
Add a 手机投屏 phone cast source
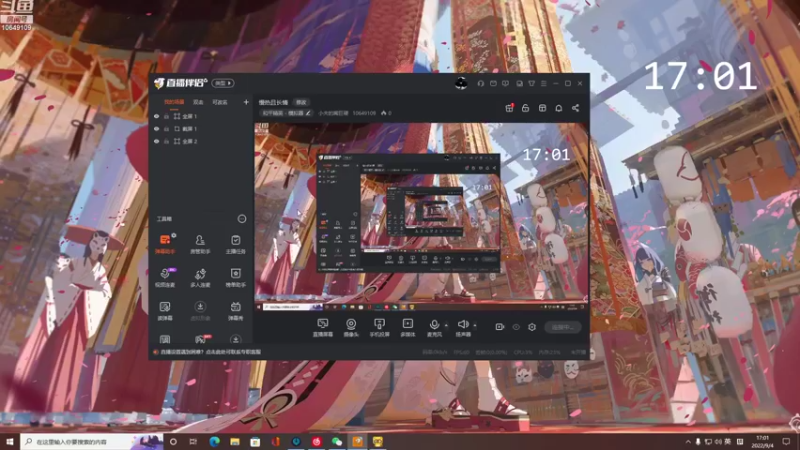379,328
